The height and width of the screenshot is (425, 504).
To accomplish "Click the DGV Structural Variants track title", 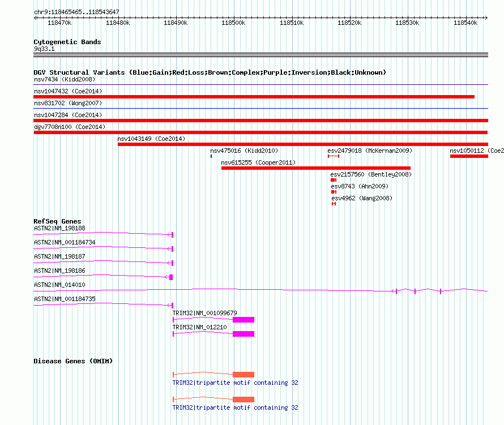I will tap(210, 72).
